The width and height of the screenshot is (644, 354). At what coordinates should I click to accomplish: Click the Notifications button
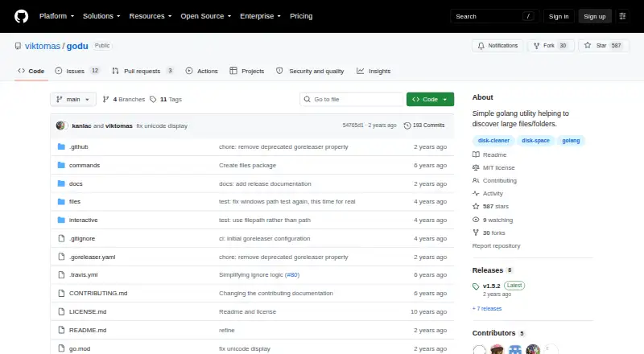tap(497, 46)
